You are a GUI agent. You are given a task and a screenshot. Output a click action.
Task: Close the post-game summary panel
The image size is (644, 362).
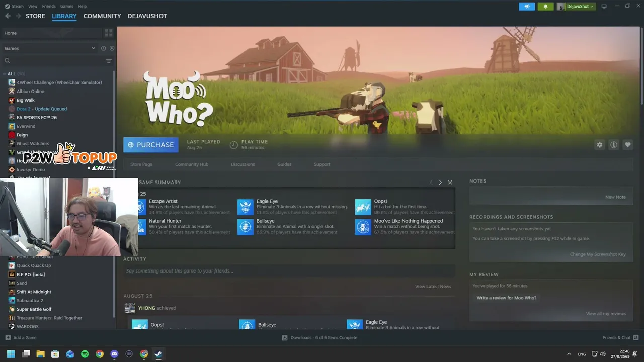point(450,183)
